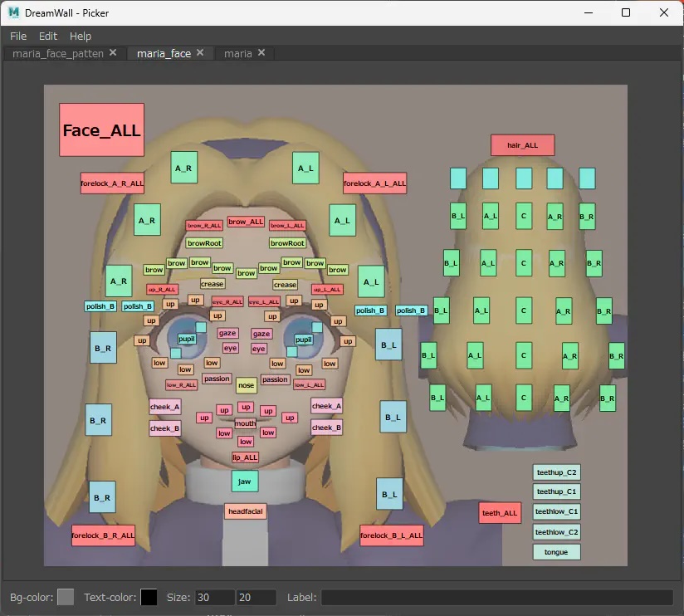The image size is (684, 616).
Task: Close the maria_face tab
Action: [x=202, y=53]
